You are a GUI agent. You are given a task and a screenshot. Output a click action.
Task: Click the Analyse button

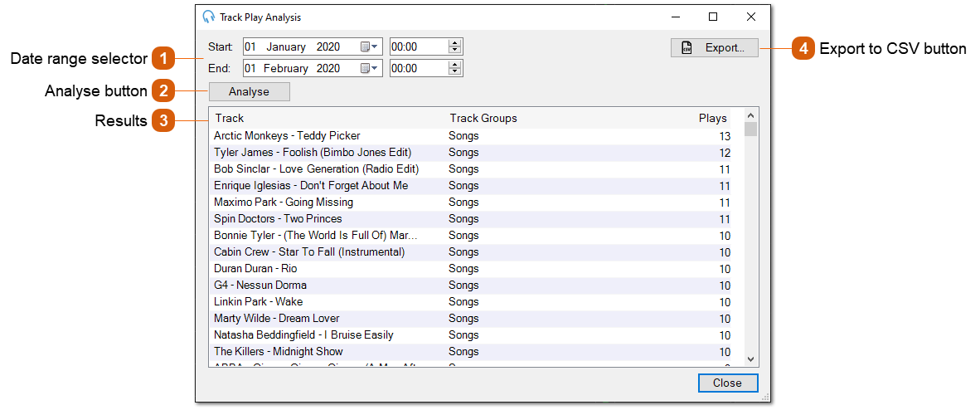[250, 92]
